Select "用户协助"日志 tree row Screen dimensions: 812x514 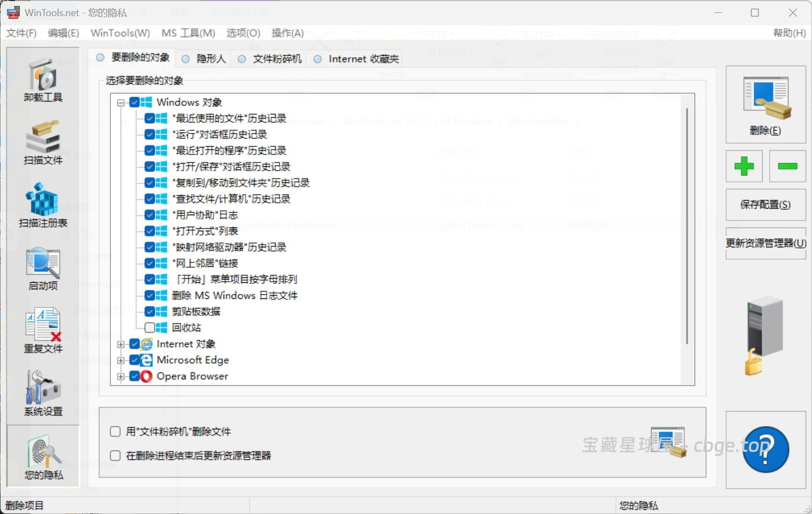tap(205, 215)
